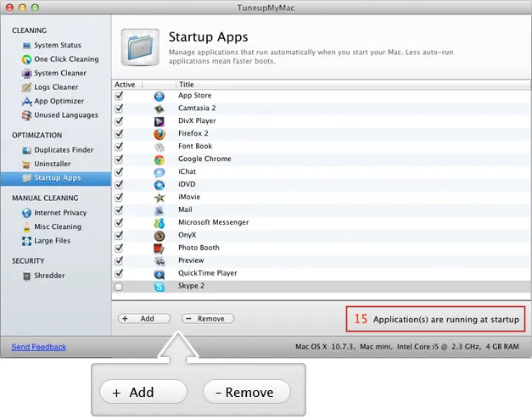Toggle the Preview active checkbox
532x419 pixels.
coord(119,261)
